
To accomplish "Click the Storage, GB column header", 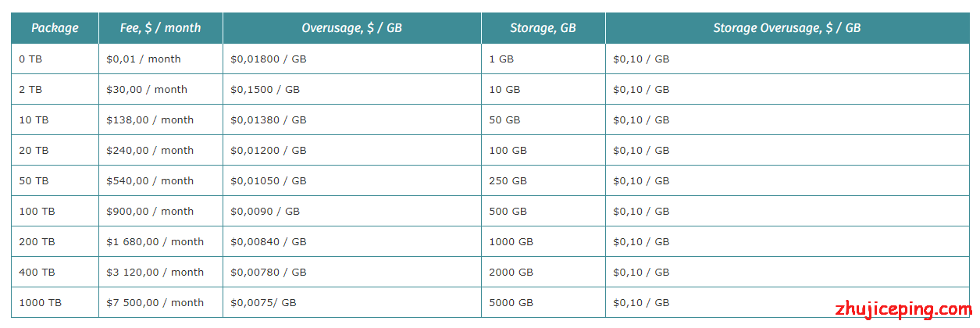I will pyautogui.click(x=543, y=28).
